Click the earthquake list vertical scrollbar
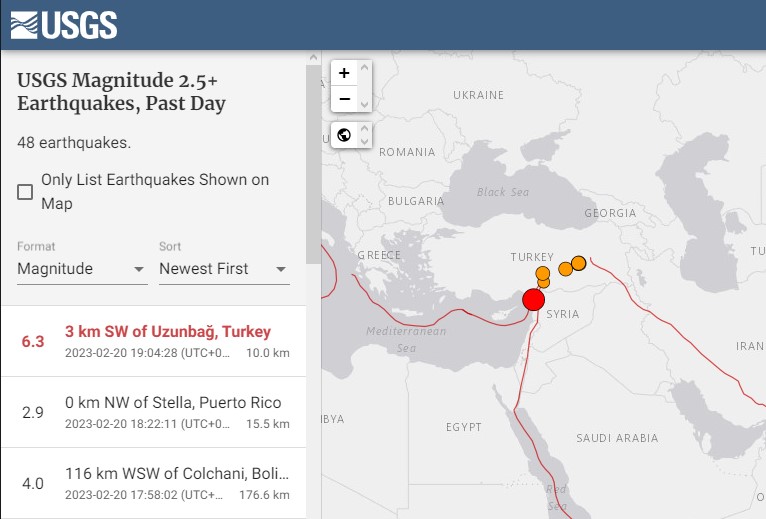766x519 pixels. [313, 160]
